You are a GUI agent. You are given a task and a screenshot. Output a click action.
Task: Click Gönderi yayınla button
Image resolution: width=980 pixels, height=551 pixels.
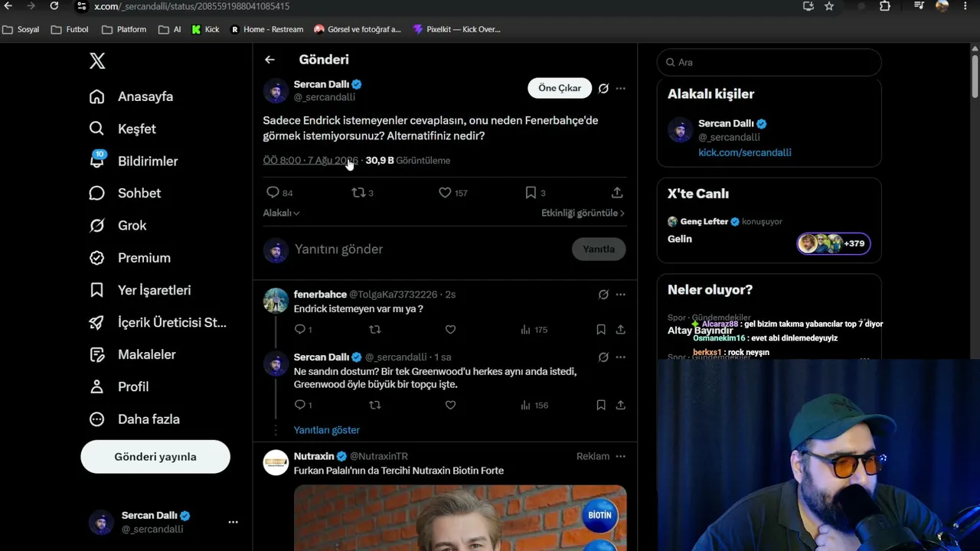tap(155, 457)
